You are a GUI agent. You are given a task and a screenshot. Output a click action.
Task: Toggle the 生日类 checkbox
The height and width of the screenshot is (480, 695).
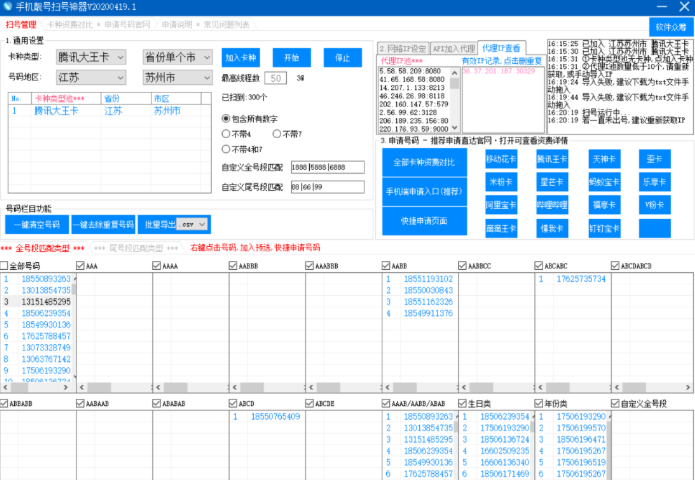(x=462, y=404)
